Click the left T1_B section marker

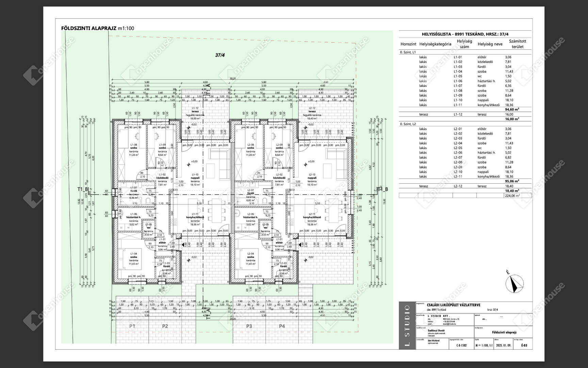[x=83, y=189]
